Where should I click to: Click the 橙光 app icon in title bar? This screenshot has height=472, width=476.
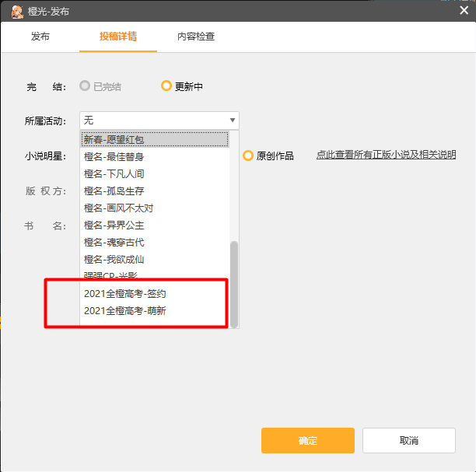[16, 11]
